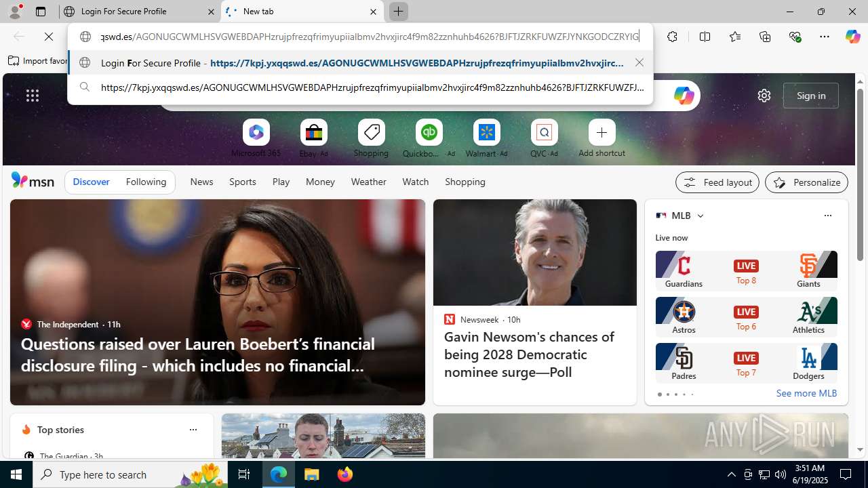
Task: Open Edge Settings and more menu
Action: pyautogui.click(x=825, y=37)
